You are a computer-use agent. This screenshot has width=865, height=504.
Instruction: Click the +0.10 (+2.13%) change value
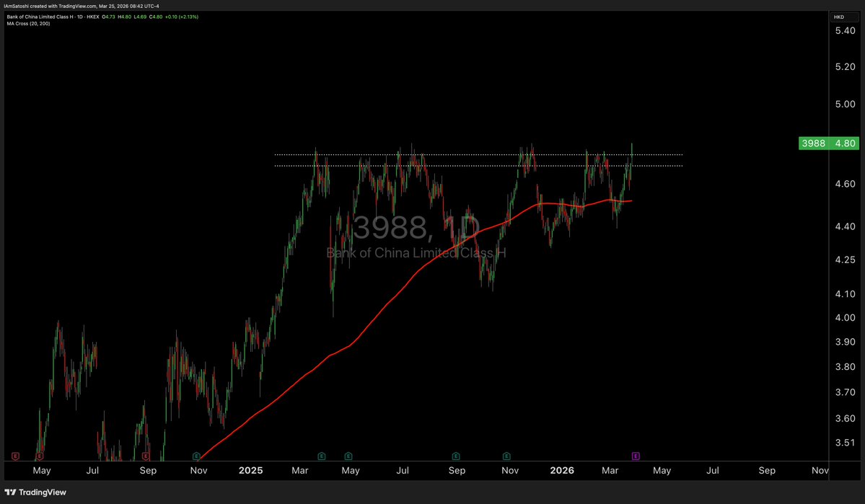click(182, 17)
